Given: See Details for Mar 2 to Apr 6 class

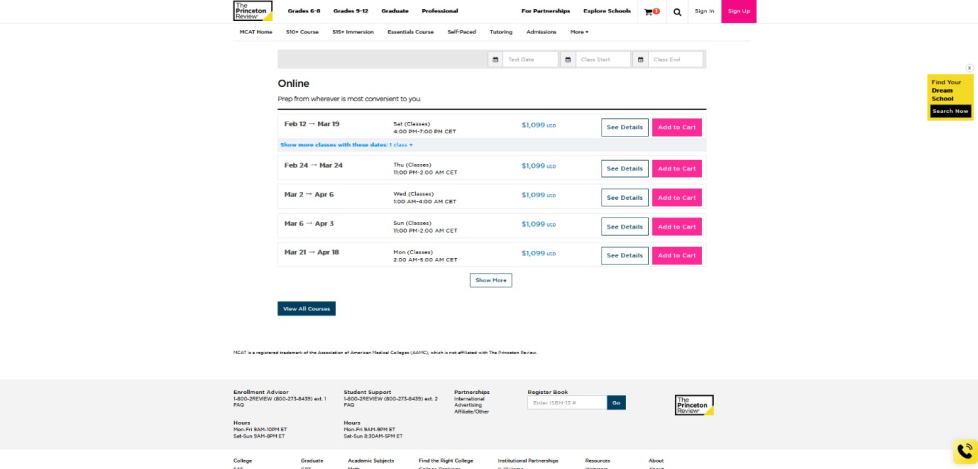Looking at the screenshot, I should [624, 198].
